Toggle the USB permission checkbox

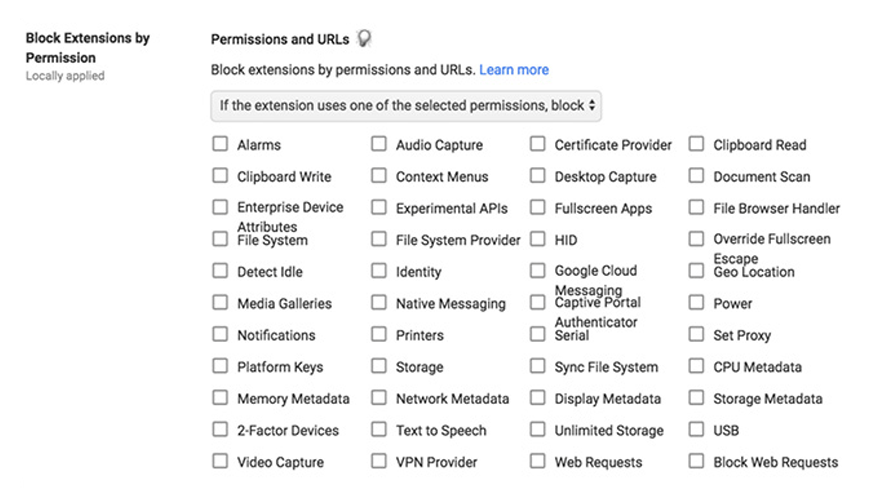696,429
